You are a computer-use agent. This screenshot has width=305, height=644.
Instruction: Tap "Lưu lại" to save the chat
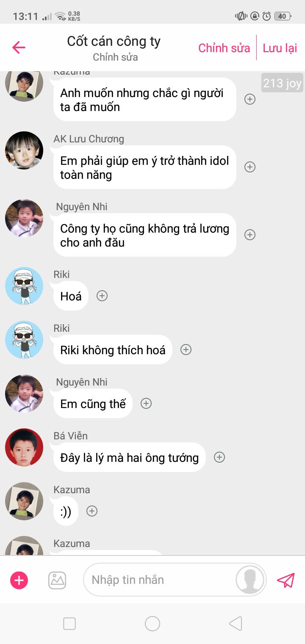pyautogui.click(x=280, y=48)
